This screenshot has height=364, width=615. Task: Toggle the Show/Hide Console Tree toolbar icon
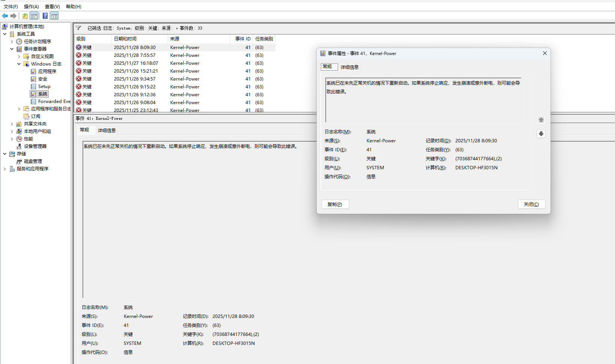pos(34,16)
